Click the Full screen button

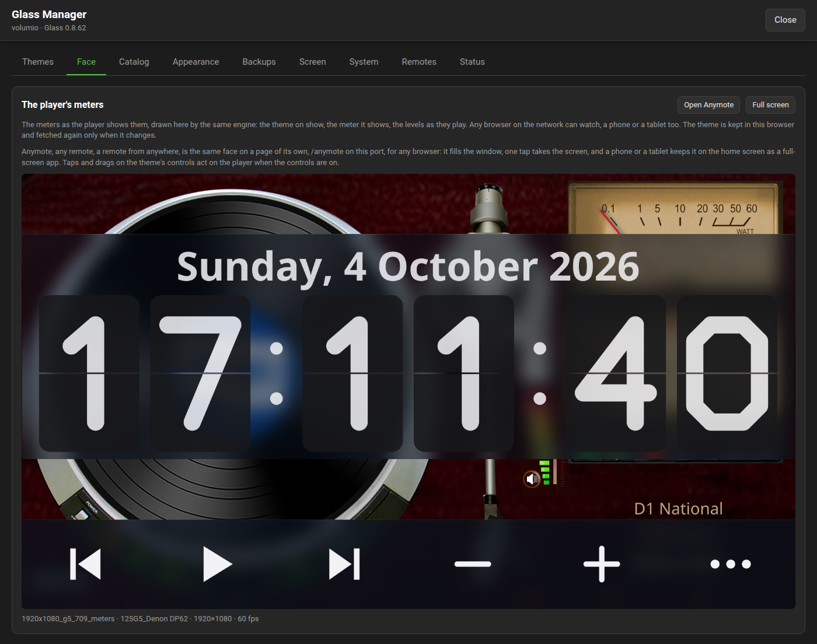[770, 105]
